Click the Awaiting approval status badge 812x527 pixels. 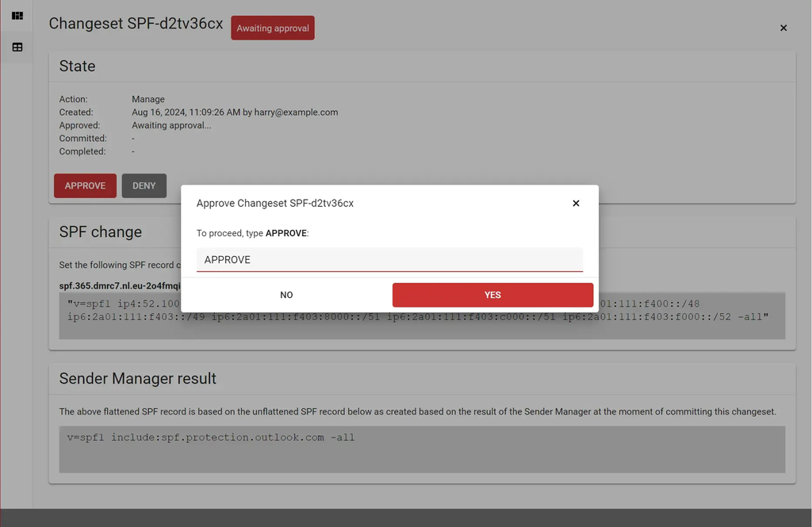pos(273,29)
